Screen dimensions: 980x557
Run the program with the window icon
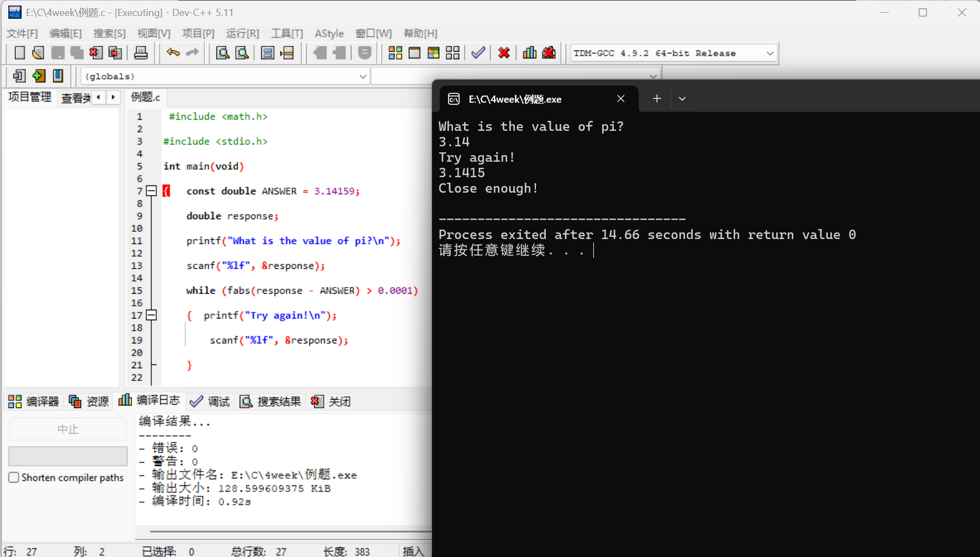coord(414,53)
